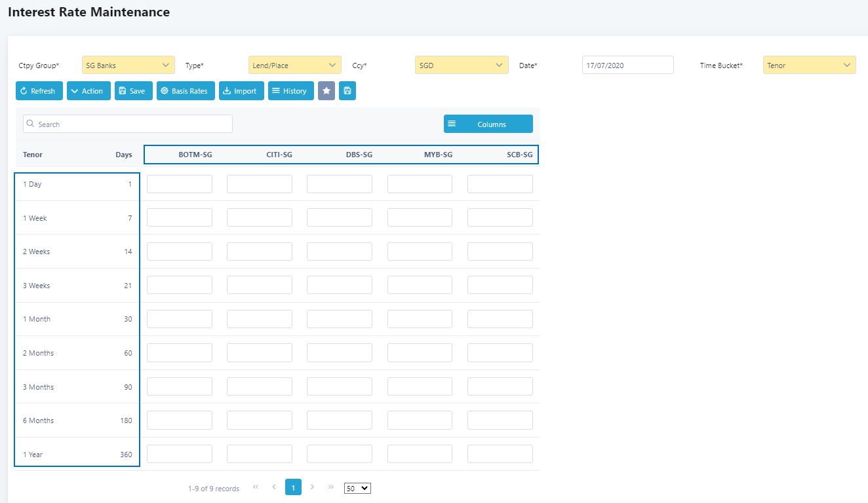Go to next page arrow
This screenshot has height=503, width=868.
pos(312,487)
